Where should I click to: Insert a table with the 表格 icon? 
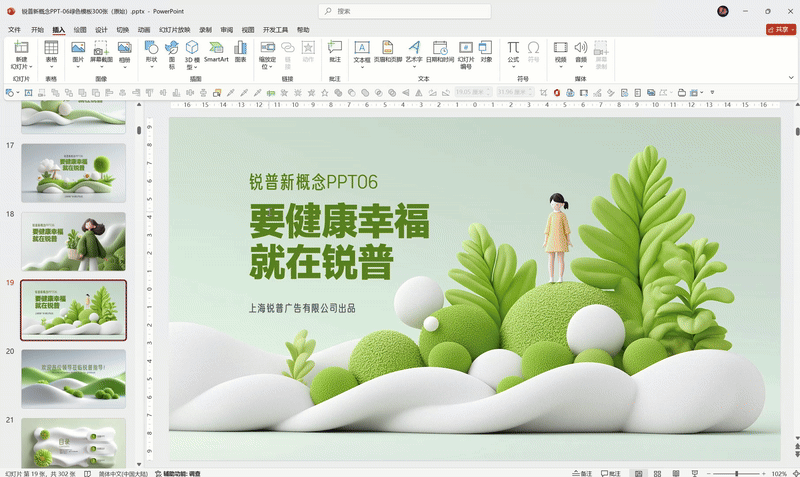[51, 48]
